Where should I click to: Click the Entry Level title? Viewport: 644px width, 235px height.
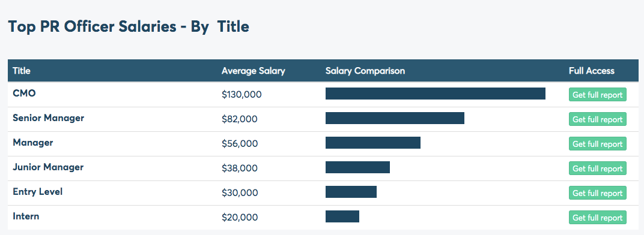click(x=38, y=191)
